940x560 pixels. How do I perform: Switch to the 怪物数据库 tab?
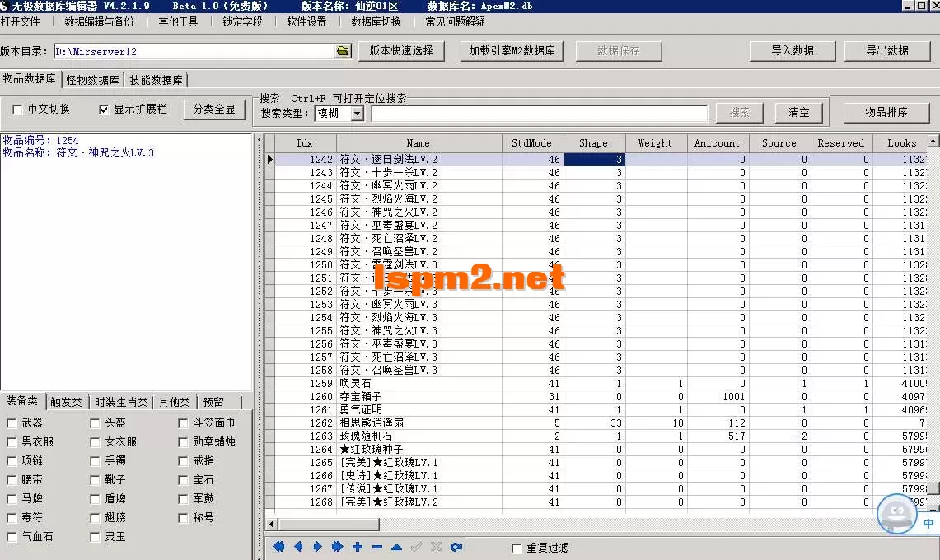[x=91, y=80]
